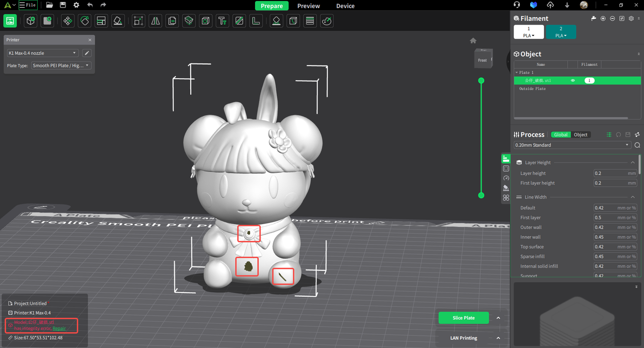Select the Measure ruler tool
This screenshot has height=348, width=644.
(x=256, y=21)
